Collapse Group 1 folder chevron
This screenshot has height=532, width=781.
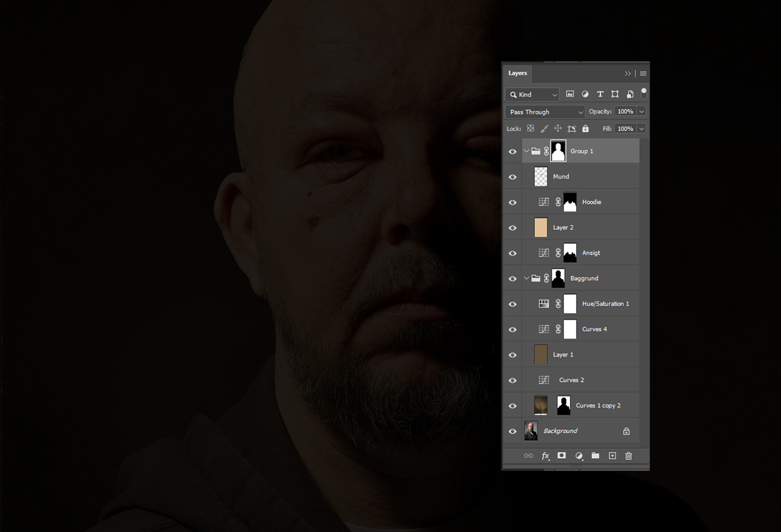click(526, 151)
